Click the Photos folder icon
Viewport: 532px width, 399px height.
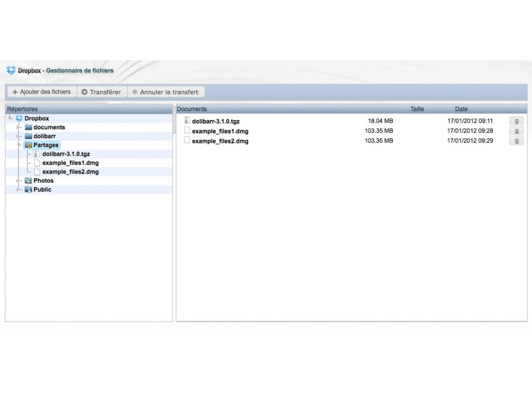pyautogui.click(x=29, y=180)
